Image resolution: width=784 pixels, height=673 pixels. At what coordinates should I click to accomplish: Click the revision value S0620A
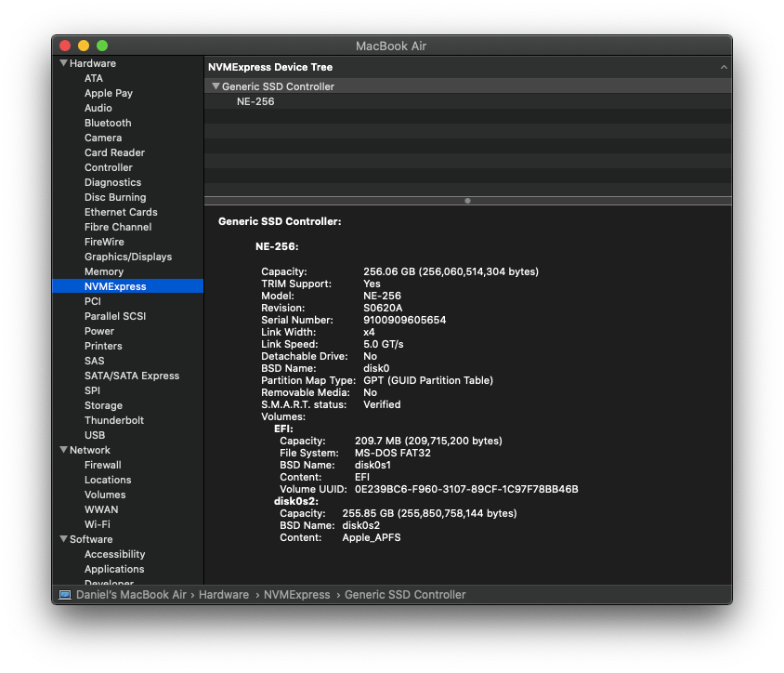pos(383,308)
